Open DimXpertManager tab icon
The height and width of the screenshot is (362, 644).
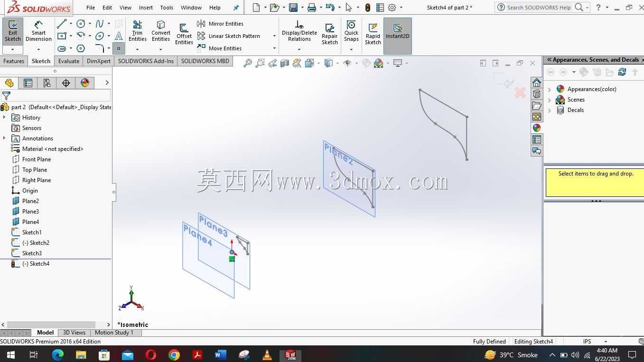66,83
